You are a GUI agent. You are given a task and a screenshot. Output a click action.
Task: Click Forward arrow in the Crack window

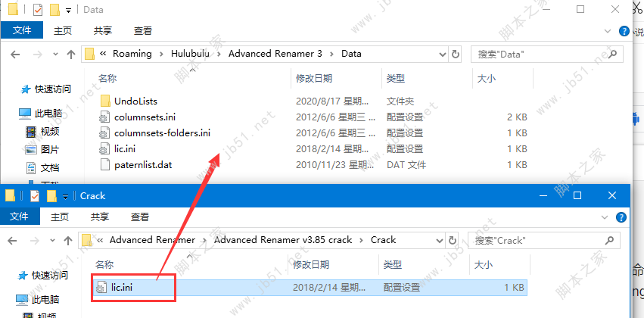pos(34,240)
